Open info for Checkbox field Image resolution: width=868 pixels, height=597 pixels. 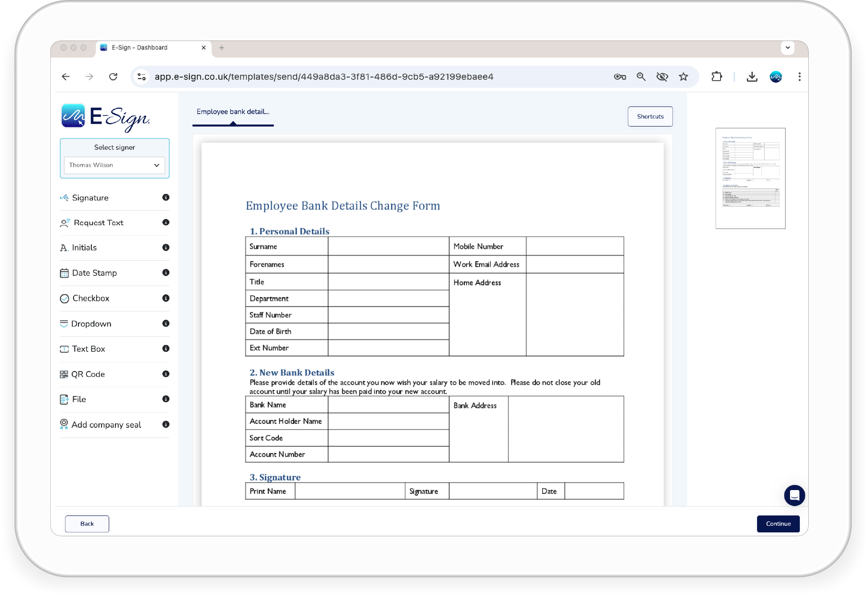pyautogui.click(x=166, y=298)
